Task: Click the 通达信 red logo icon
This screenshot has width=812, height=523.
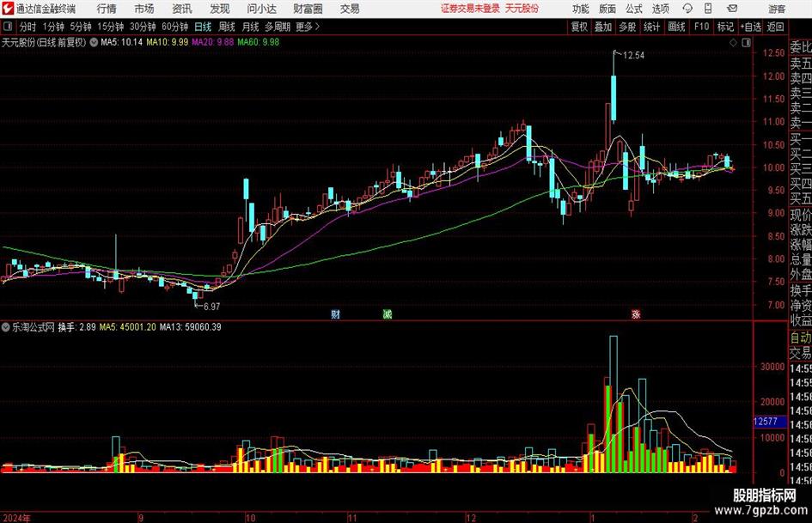Action: 8,9
